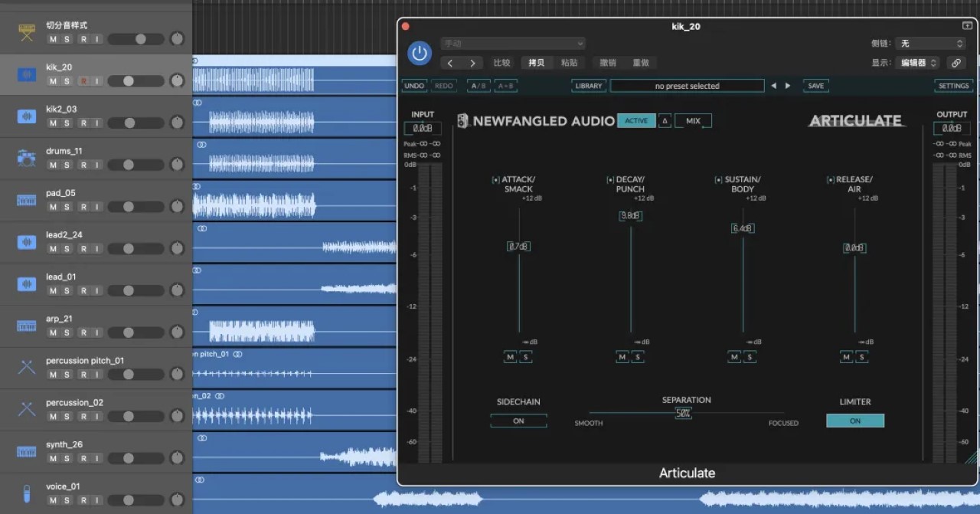Click the lead_01 track waveform icon

pos(27,284)
